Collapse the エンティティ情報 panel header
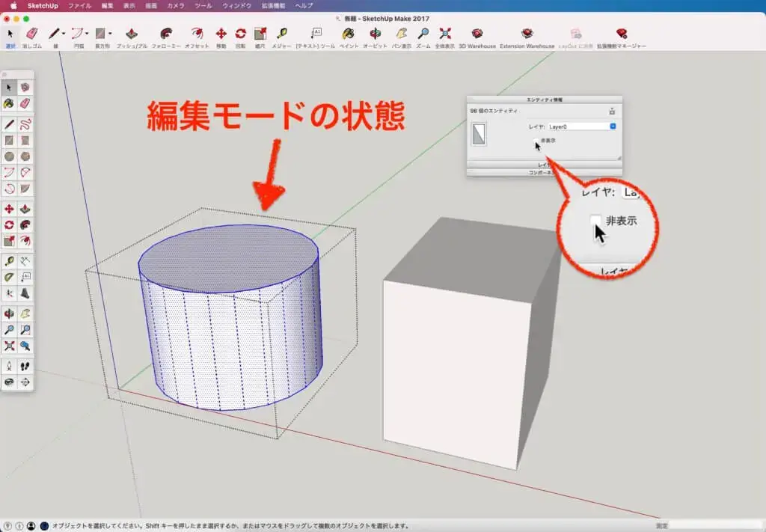Screen dimensions: 766x532 545,100
